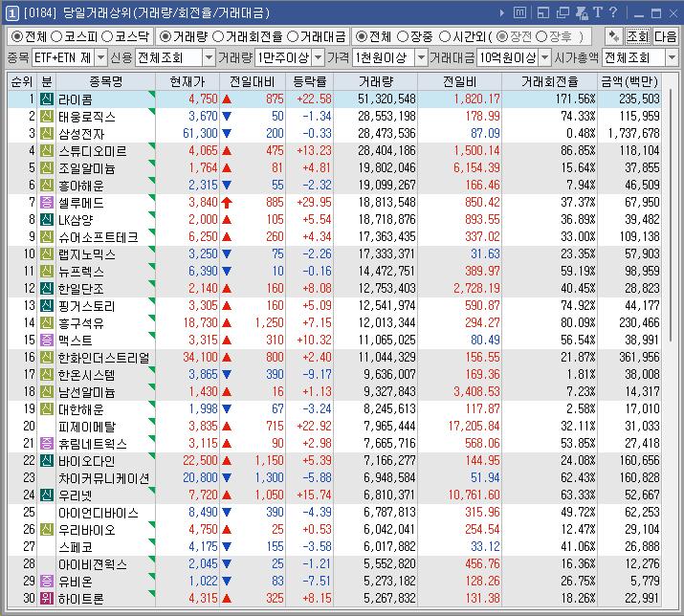Click the 전일대비 column header
The height and width of the screenshot is (616, 684).
(x=253, y=81)
